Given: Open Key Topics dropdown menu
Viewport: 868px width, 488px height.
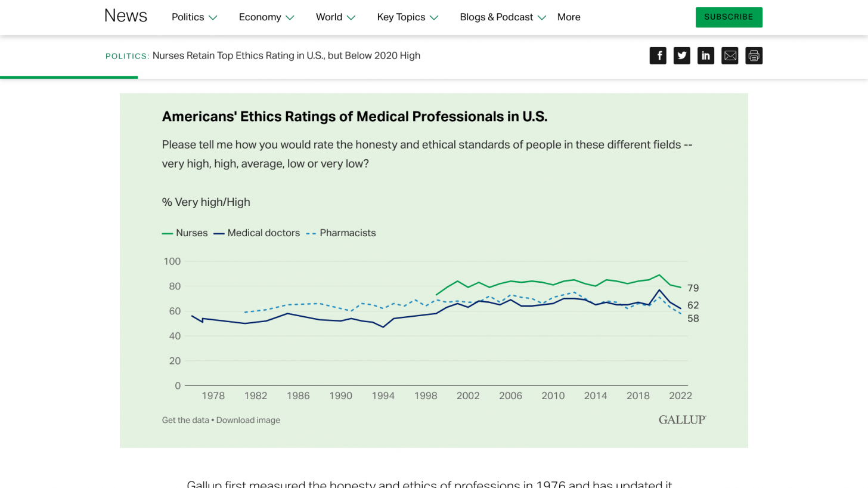Looking at the screenshot, I should (407, 17).
